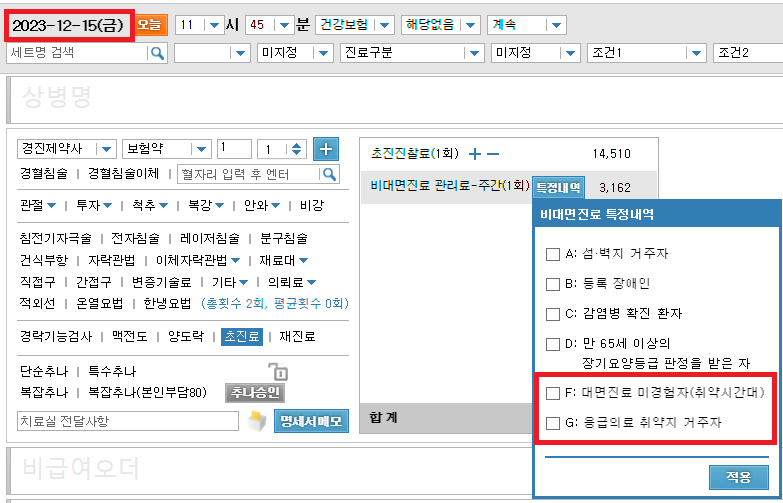This screenshot has height=503, width=783.
Task: Check D: 만 65세 이상 장기요양등급
Action: 553,344
